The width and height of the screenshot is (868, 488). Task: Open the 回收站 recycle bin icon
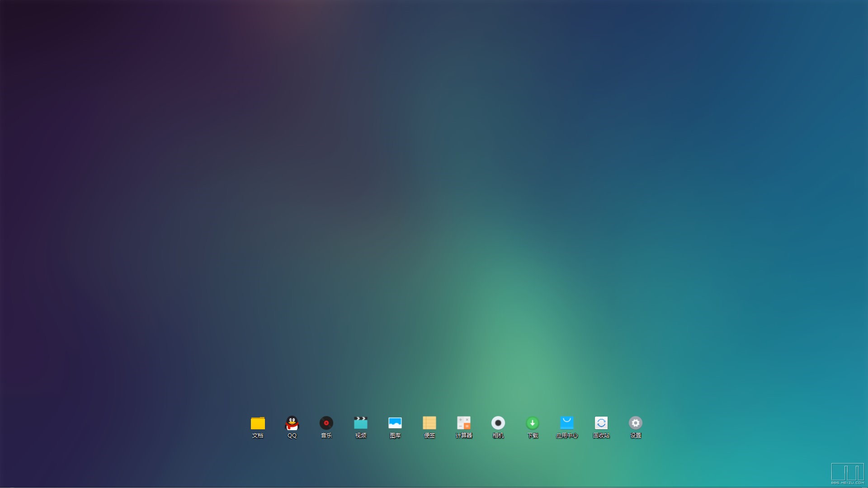tap(601, 423)
